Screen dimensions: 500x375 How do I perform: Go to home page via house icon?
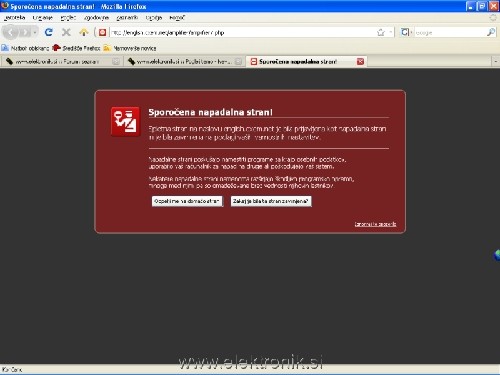tap(84, 32)
